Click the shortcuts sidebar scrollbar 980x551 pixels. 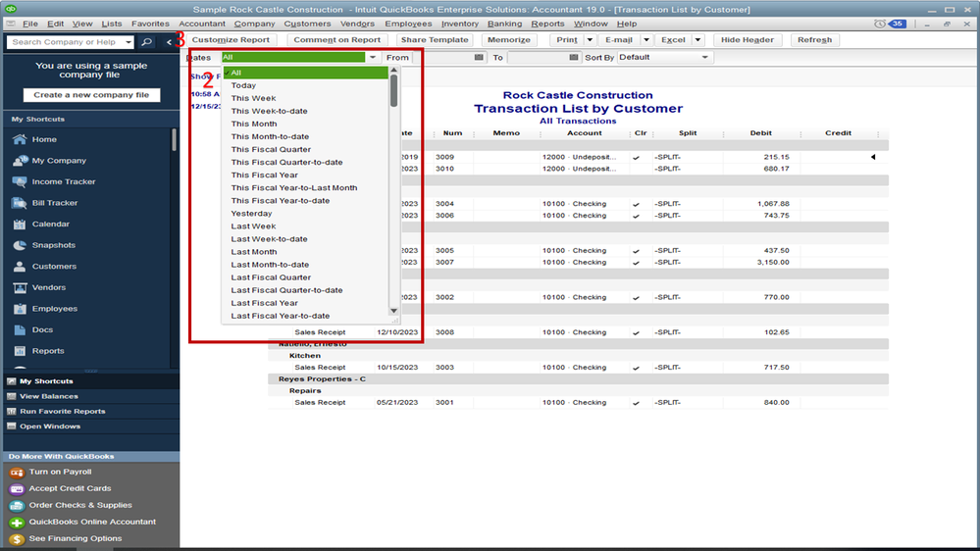tap(174, 140)
